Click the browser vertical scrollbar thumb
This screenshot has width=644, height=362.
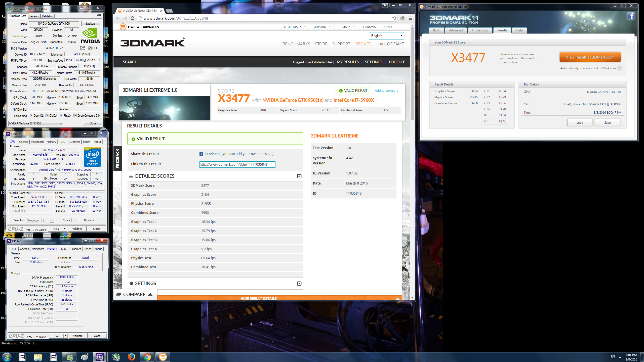(x=412, y=73)
